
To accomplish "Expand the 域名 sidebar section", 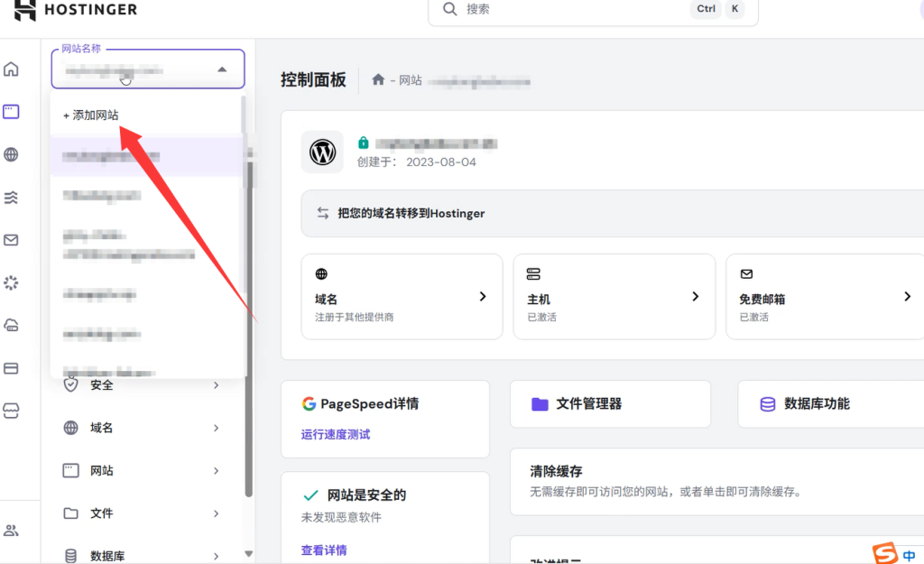I will click(141, 428).
